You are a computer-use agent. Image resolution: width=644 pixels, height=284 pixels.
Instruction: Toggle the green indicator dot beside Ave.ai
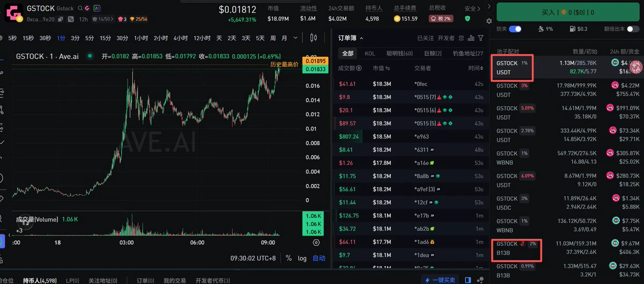click(x=89, y=56)
